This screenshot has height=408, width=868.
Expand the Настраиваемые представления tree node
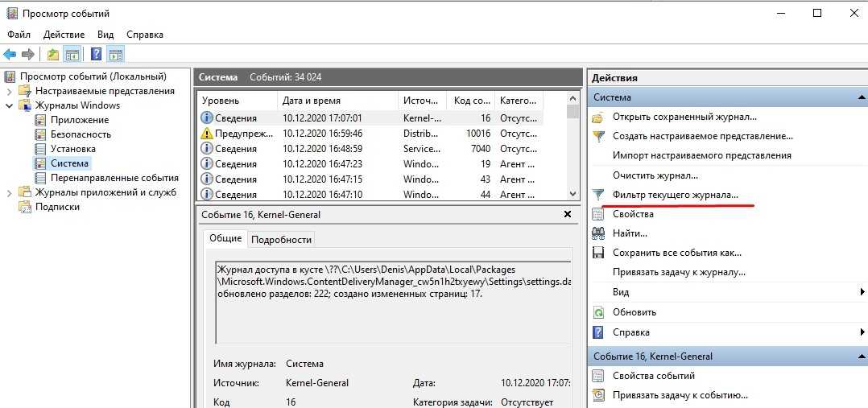(x=9, y=91)
